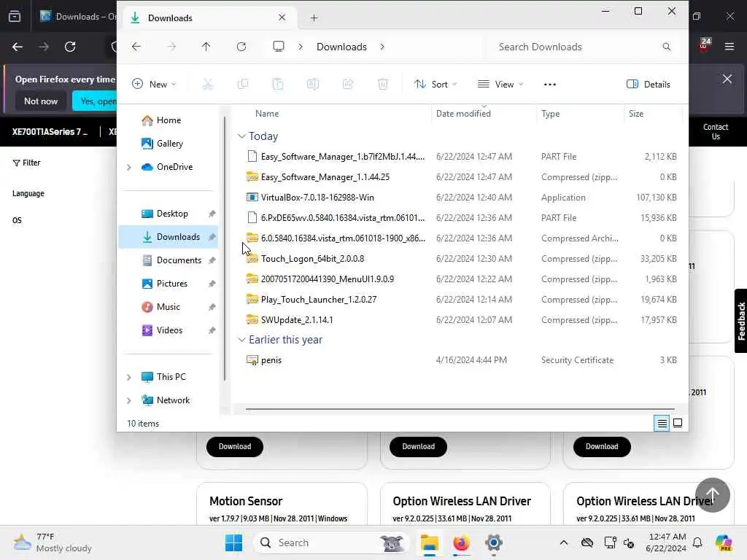The width and height of the screenshot is (747, 560).
Task: Collapse the Today group
Action: point(241,136)
